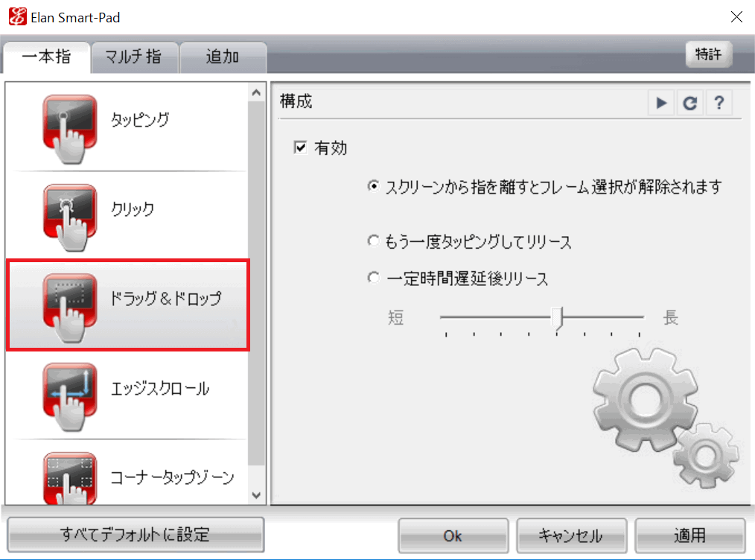Click the gesture list scrollbar thumb
Image resolution: width=755 pixels, height=560 pixels.
tap(256, 283)
